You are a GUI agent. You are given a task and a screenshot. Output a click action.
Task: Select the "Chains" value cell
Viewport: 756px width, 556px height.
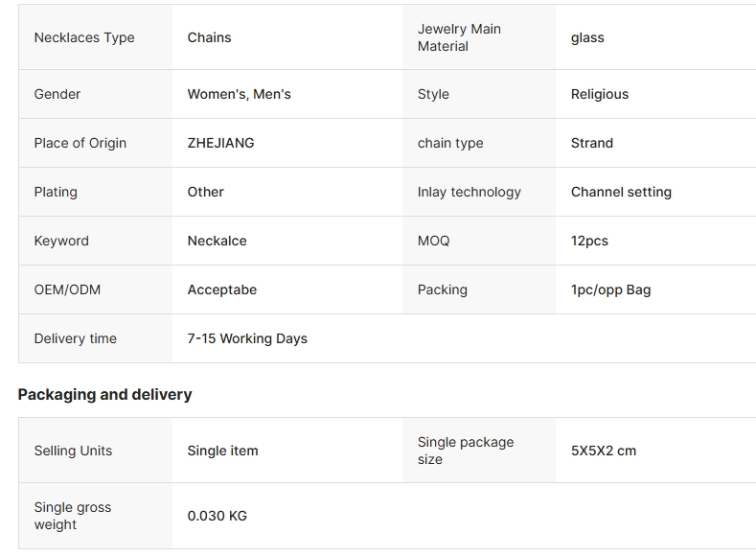209,37
